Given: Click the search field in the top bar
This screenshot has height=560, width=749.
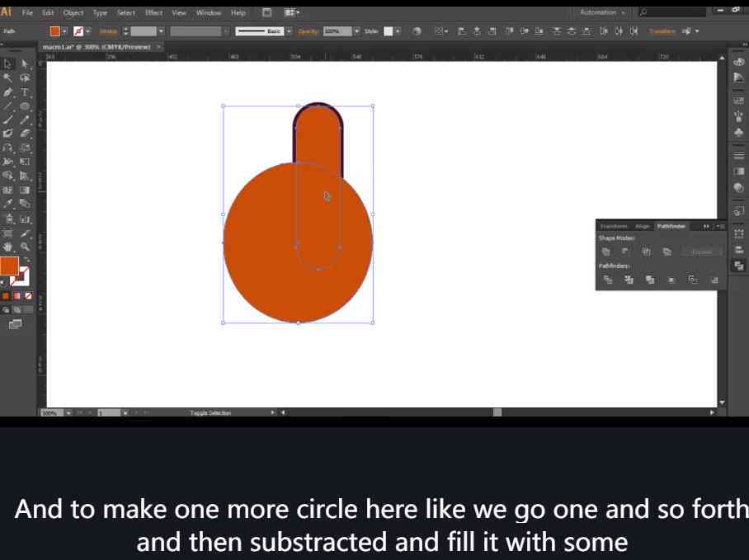Looking at the screenshot, I should point(672,12).
